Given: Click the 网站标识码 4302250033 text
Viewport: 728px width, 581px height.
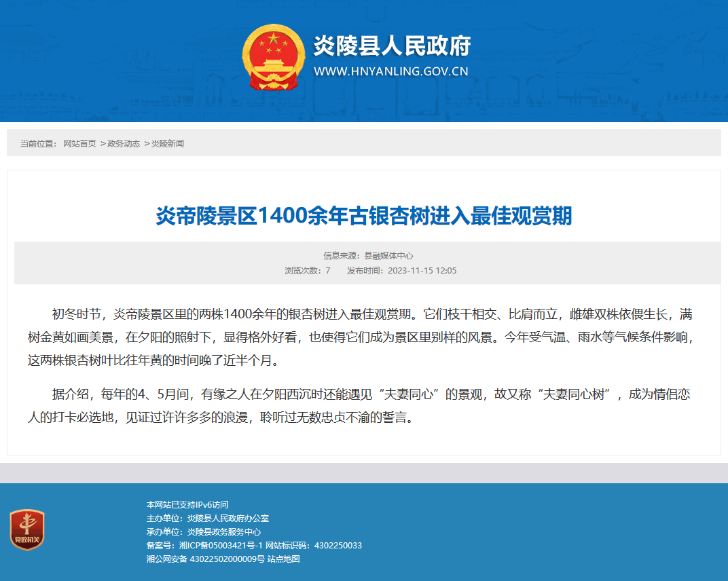Looking at the screenshot, I should 313,545.
